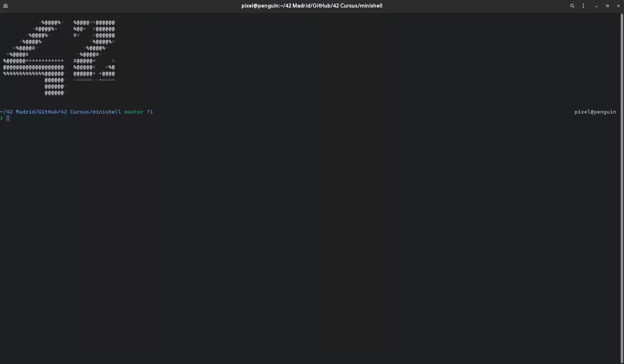
Task: Click the block cursor at the prompt
Action: pos(8,118)
